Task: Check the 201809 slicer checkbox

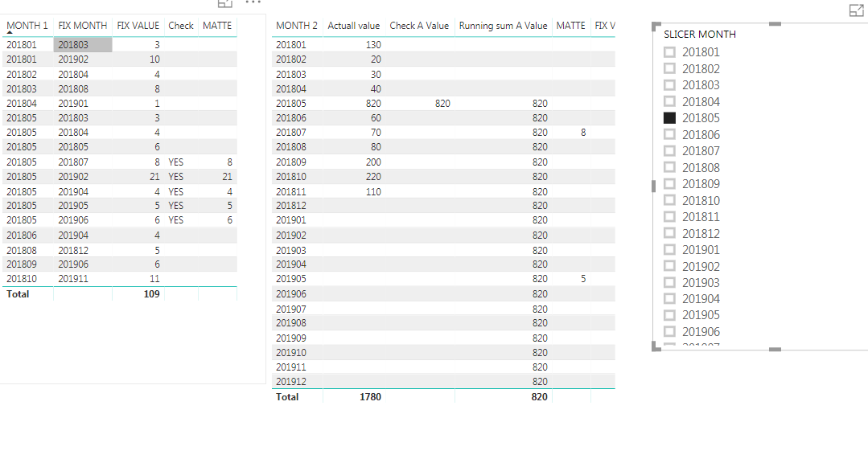Action: tap(669, 183)
